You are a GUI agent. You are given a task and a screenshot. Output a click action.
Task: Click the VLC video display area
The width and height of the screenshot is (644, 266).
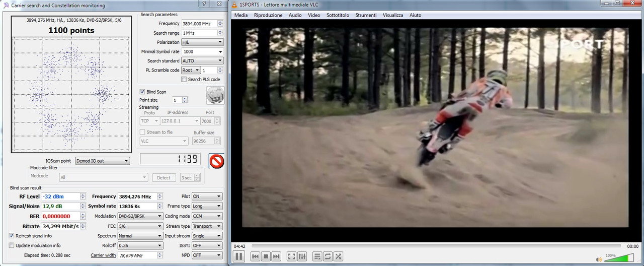click(436, 128)
